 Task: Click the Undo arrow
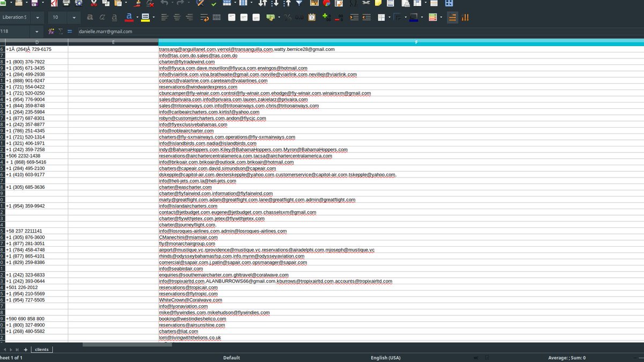pyautogui.click(x=164, y=3)
